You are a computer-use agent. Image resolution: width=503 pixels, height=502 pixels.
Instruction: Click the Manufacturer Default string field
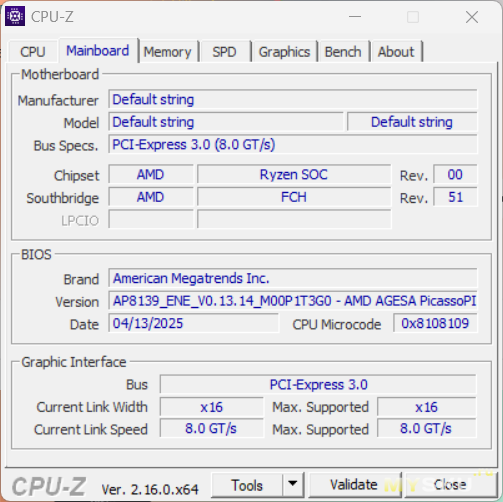(x=293, y=99)
